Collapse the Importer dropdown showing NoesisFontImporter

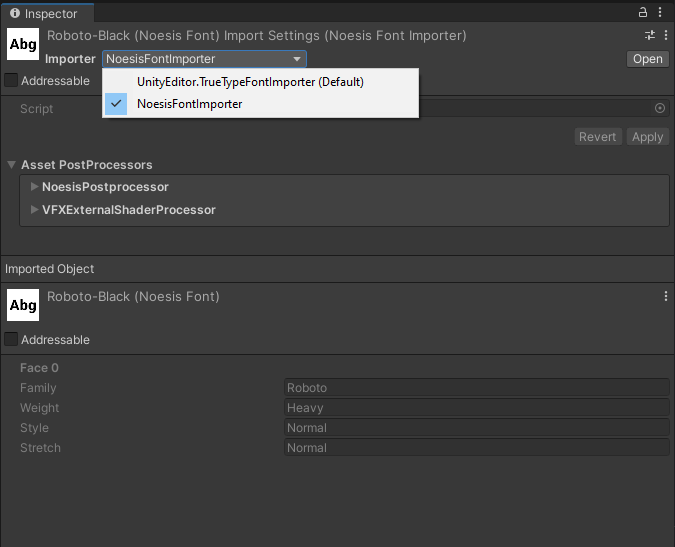coord(203,59)
